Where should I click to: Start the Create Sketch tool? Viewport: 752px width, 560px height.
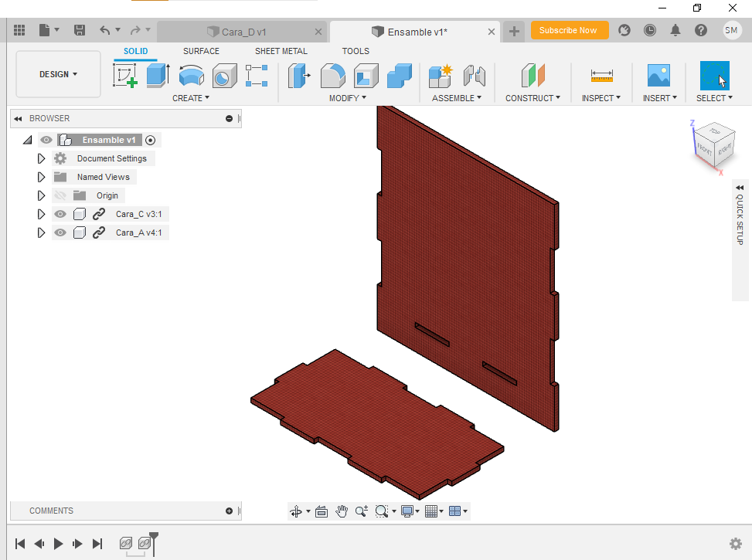tap(125, 75)
